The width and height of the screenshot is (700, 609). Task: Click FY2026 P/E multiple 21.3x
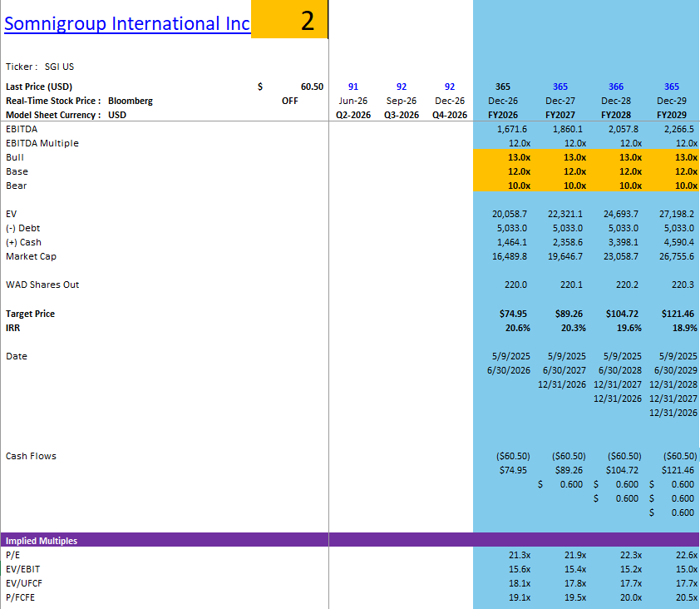(520, 555)
